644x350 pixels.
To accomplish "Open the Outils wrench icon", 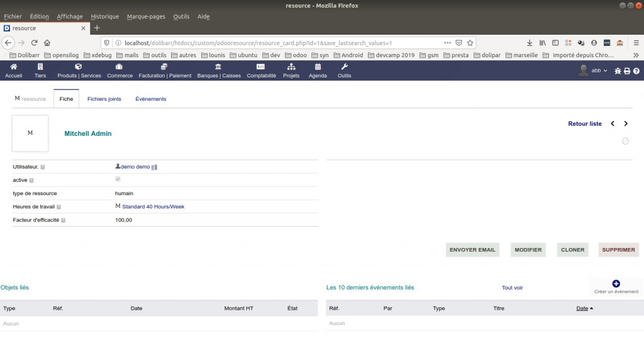I will [x=344, y=67].
